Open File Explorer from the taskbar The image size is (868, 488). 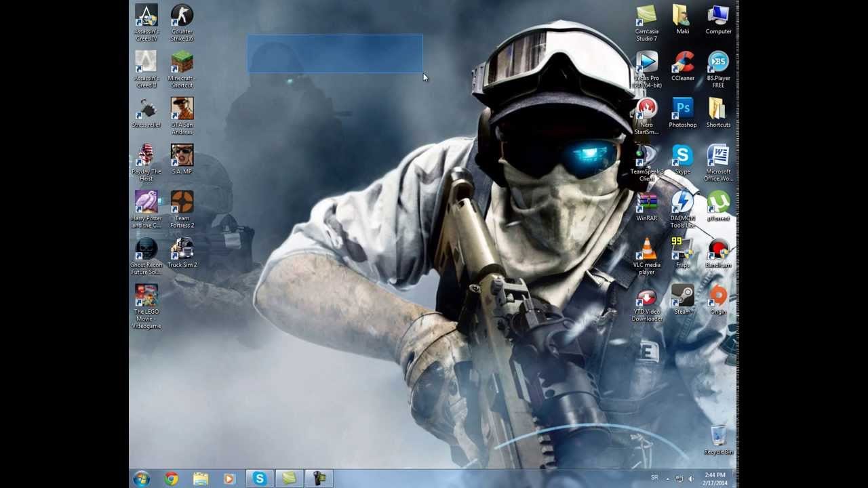(200, 479)
